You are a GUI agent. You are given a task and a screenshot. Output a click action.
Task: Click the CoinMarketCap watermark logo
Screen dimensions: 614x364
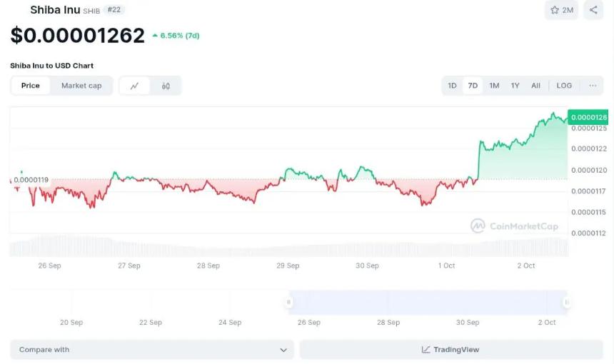(x=478, y=226)
